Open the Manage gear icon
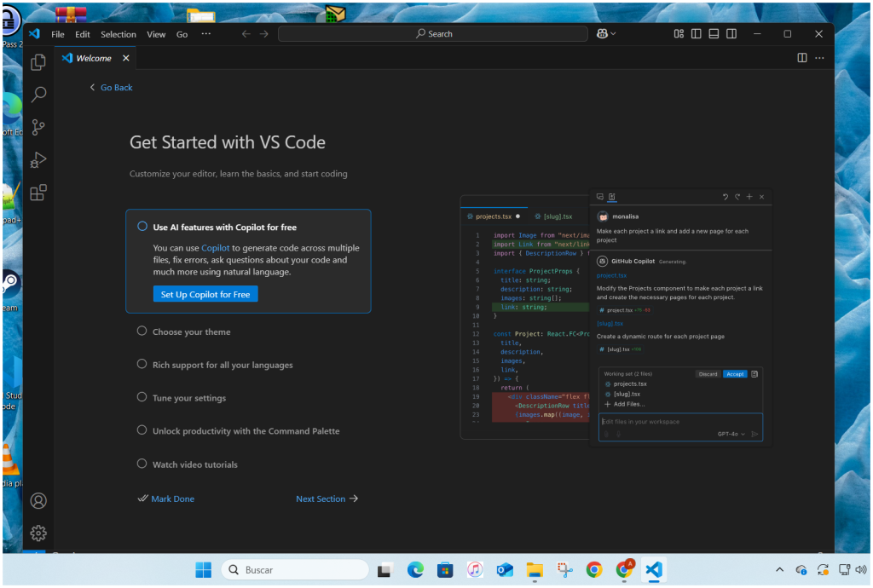The height and width of the screenshot is (588, 873). pos(38,533)
